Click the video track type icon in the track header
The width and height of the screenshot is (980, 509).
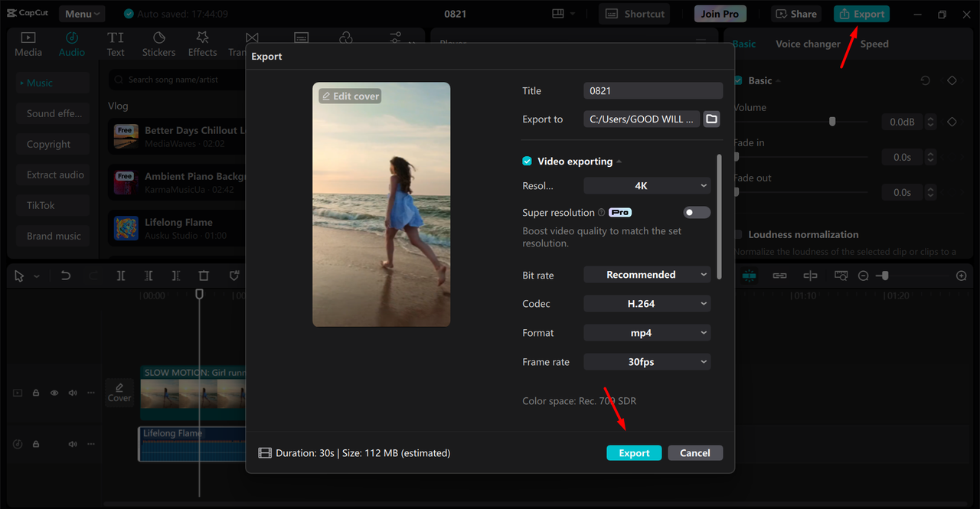pyautogui.click(x=18, y=393)
